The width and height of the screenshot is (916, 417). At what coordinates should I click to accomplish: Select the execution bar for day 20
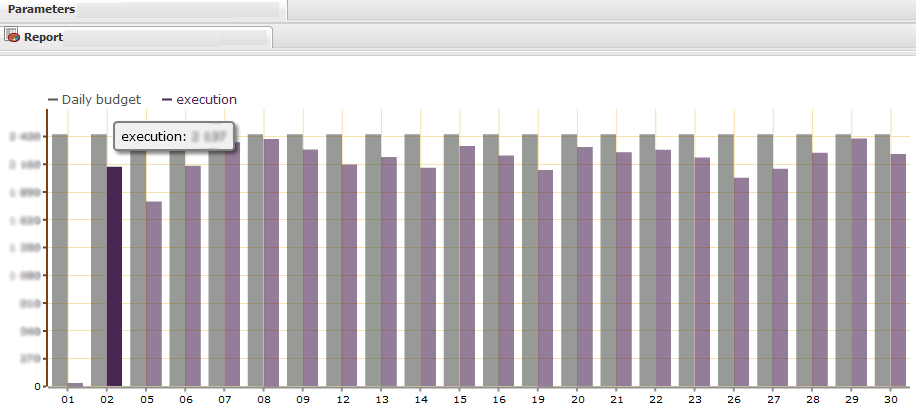click(585, 266)
